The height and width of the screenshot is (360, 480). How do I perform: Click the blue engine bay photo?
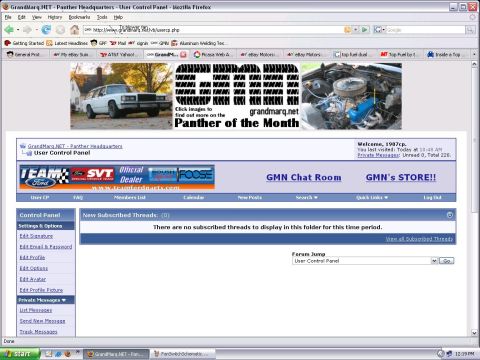[x=351, y=96]
